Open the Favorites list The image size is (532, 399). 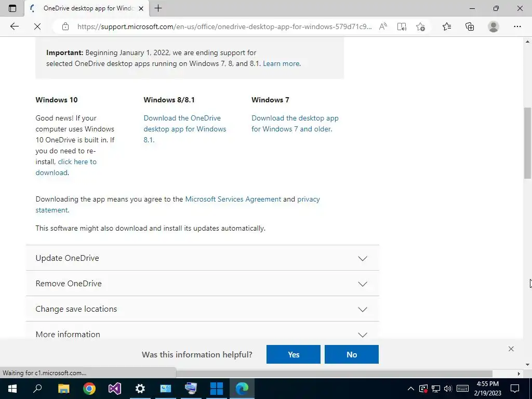pos(447,26)
